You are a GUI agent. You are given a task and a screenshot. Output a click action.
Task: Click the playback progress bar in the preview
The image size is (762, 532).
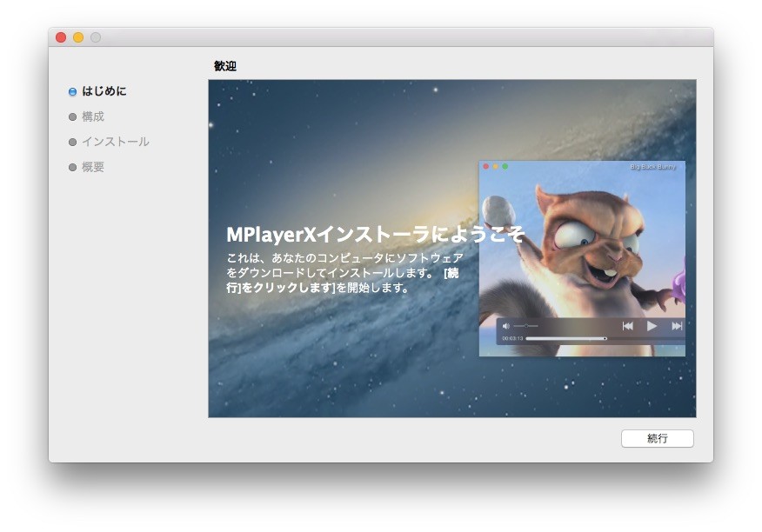pyautogui.click(x=605, y=338)
